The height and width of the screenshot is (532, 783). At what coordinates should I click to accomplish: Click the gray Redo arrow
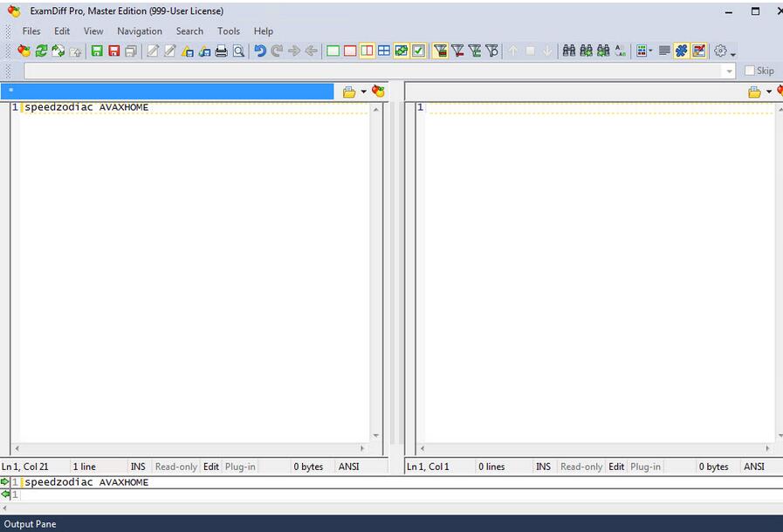pyautogui.click(x=277, y=51)
